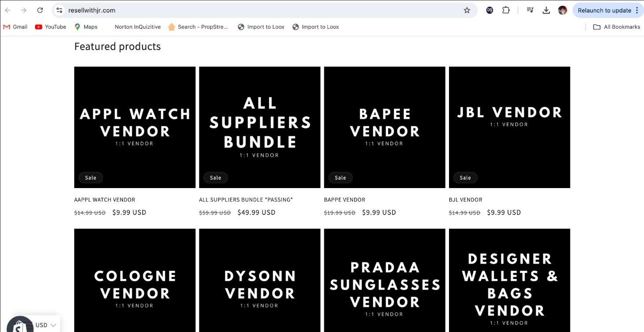Open the first Import to Loox bookmark

coord(261,27)
